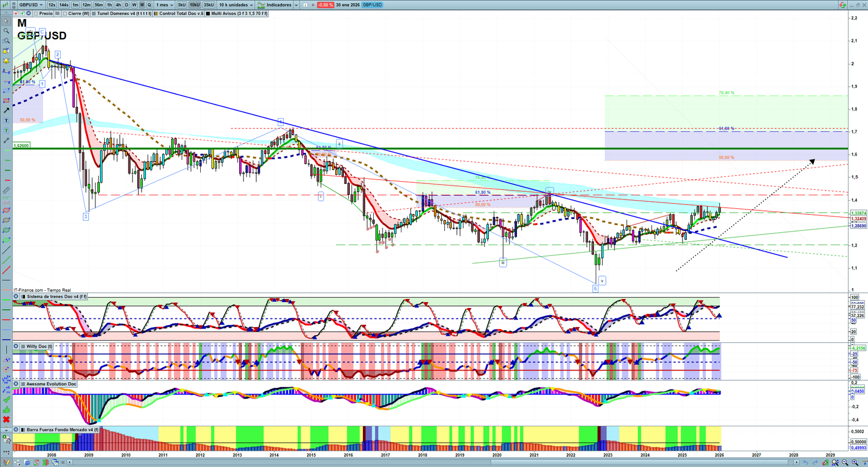Toggle the Precio checkbox
The width and height of the screenshot is (868, 467).
36,14
